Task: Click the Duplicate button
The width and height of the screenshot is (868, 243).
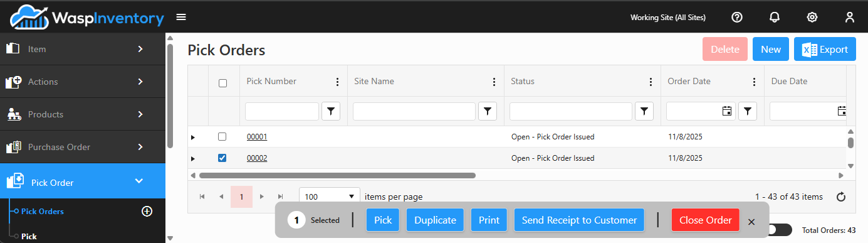Action: (x=436, y=220)
